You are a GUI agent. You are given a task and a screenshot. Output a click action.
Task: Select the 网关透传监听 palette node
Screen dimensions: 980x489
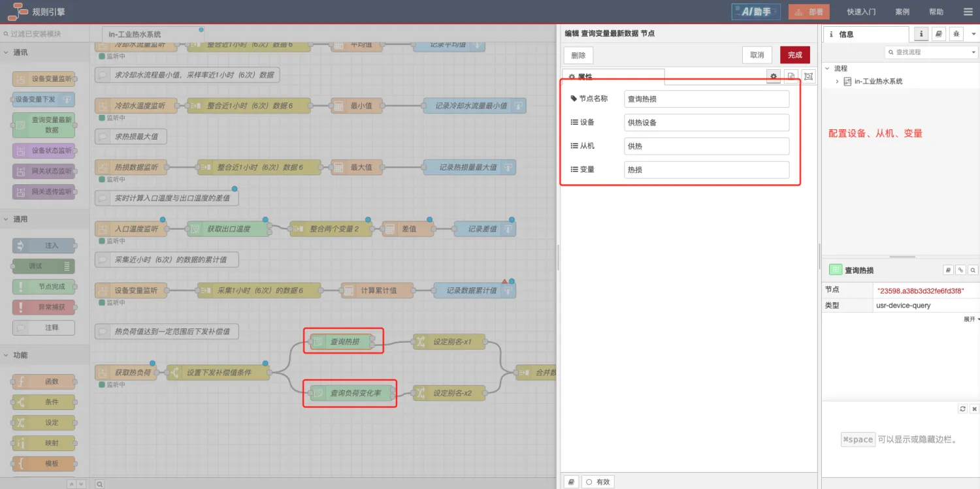tap(44, 192)
